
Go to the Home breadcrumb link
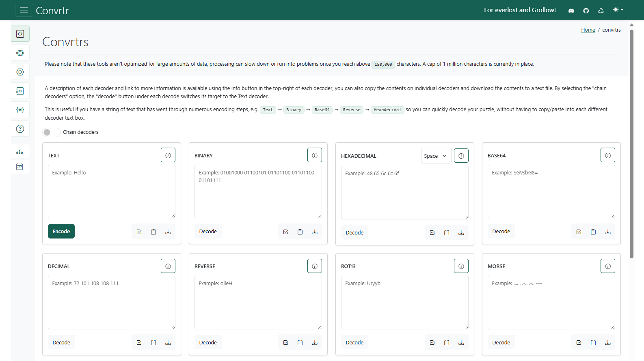tap(588, 30)
